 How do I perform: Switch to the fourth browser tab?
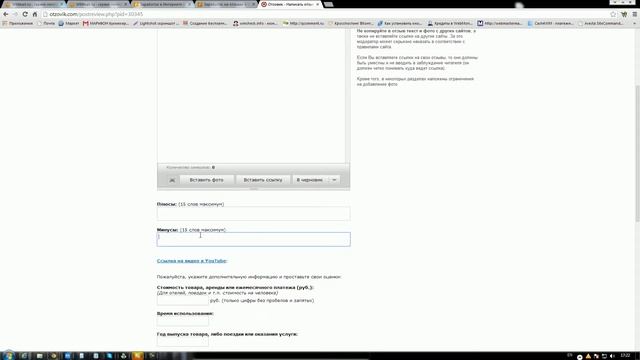[226, 4]
